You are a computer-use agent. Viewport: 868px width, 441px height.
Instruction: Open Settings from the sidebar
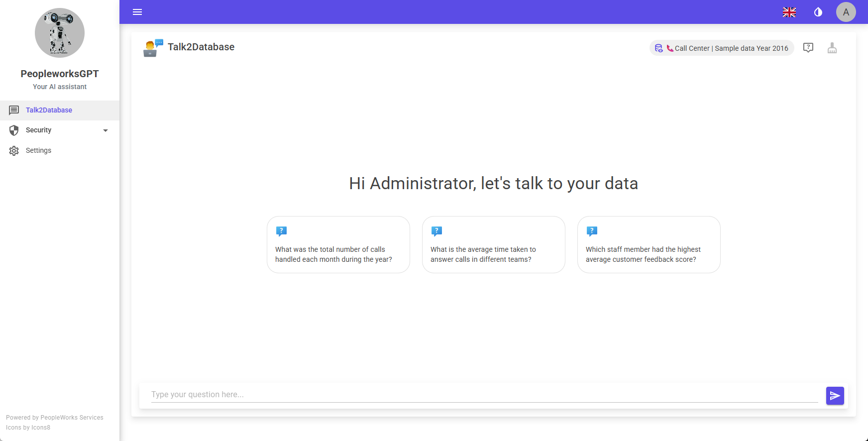[60, 150]
